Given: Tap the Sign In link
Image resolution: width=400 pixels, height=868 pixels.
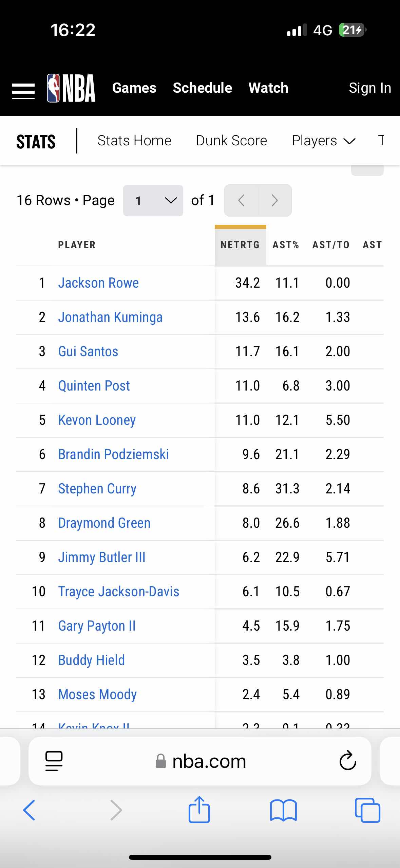Looking at the screenshot, I should (370, 88).
